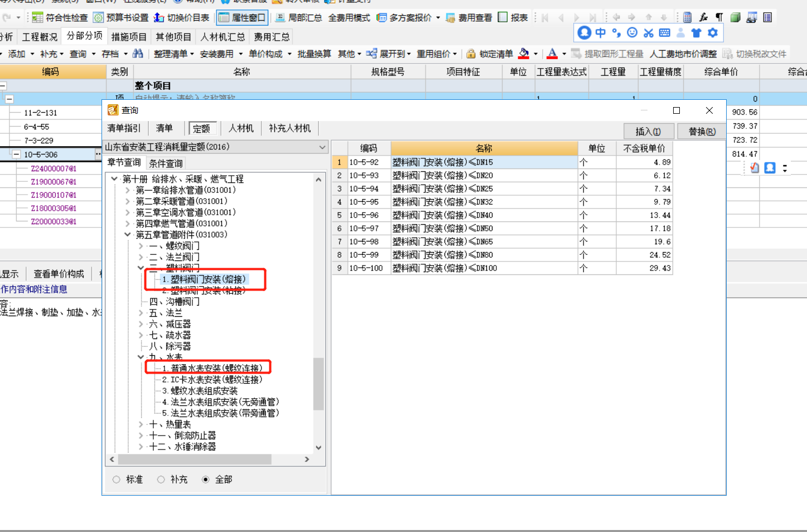This screenshot has height=532, width=807.
Task: Collapse the 10-5-306 row in main grid
Action: coord(16,154)
